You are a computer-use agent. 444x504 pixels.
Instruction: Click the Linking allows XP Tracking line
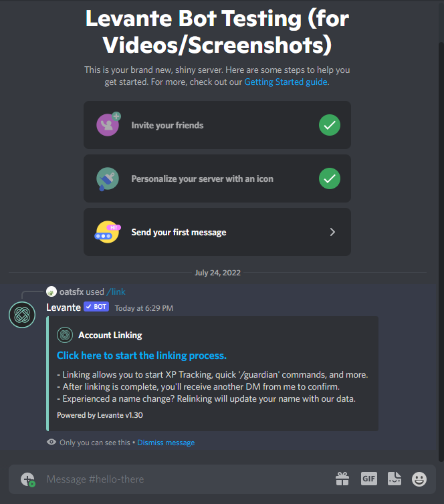(213, 375)
